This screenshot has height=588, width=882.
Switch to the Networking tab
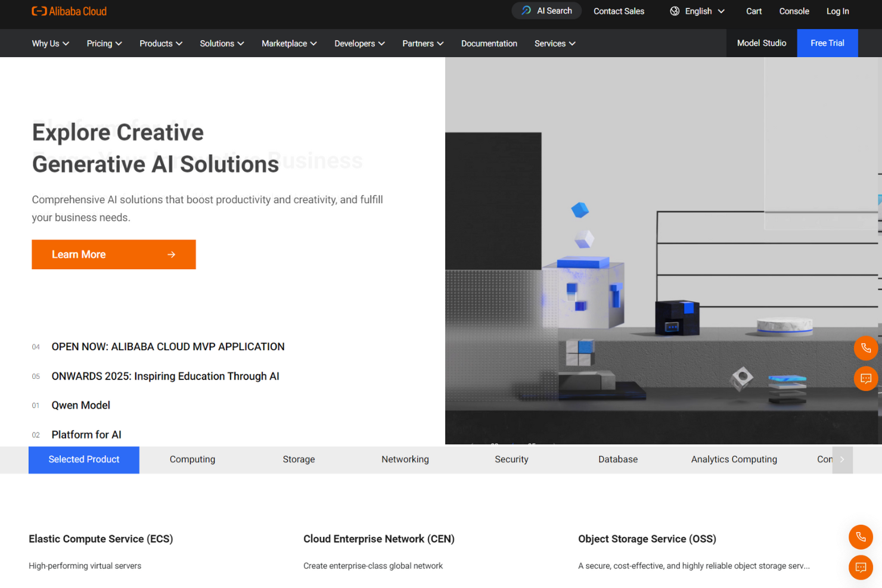(405, 459)
